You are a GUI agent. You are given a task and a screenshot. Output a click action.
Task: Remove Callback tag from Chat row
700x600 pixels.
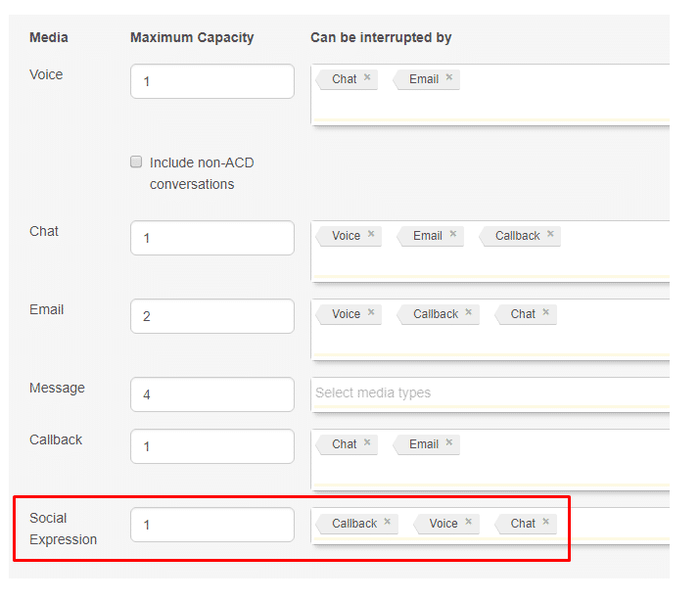pyautogui.click(x=550, y=234)
